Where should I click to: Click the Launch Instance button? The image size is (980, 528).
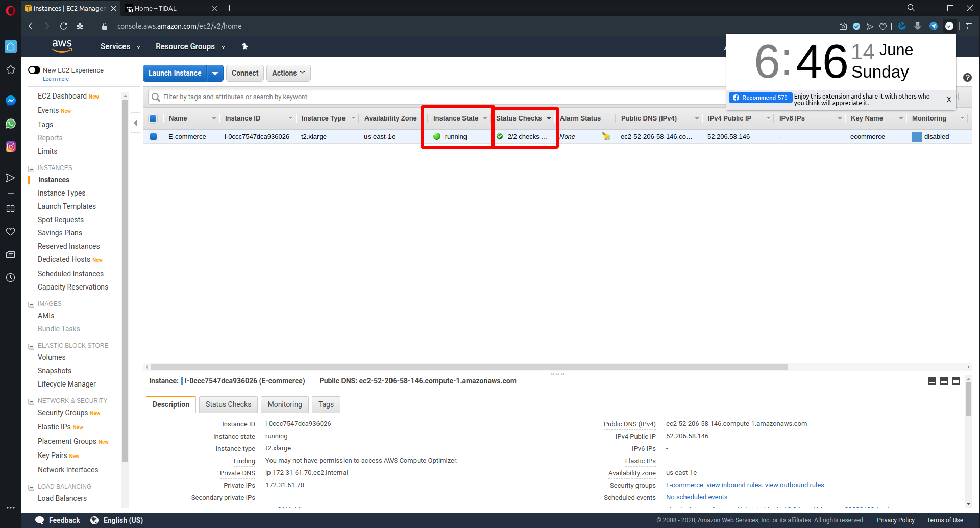(x=175, y=73)
